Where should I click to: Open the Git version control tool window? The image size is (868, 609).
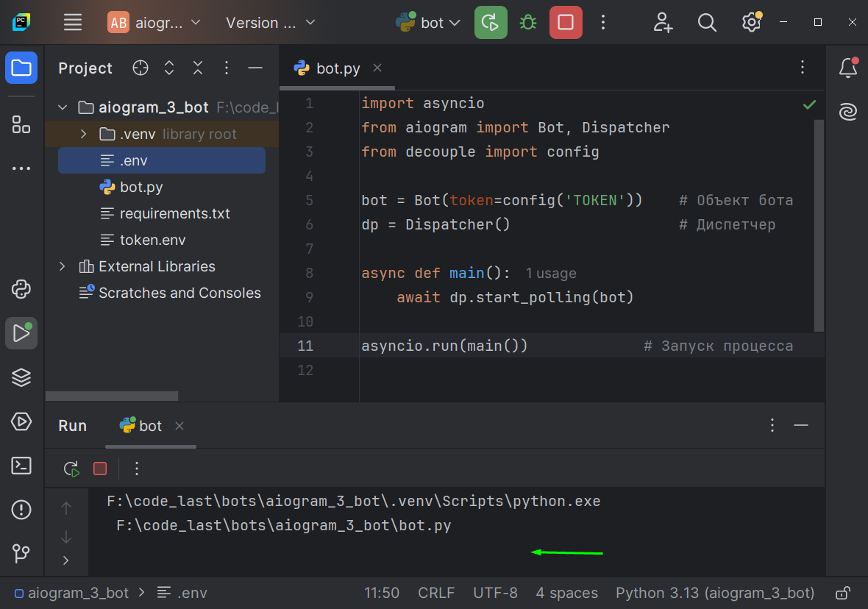[x=21, y=552]
